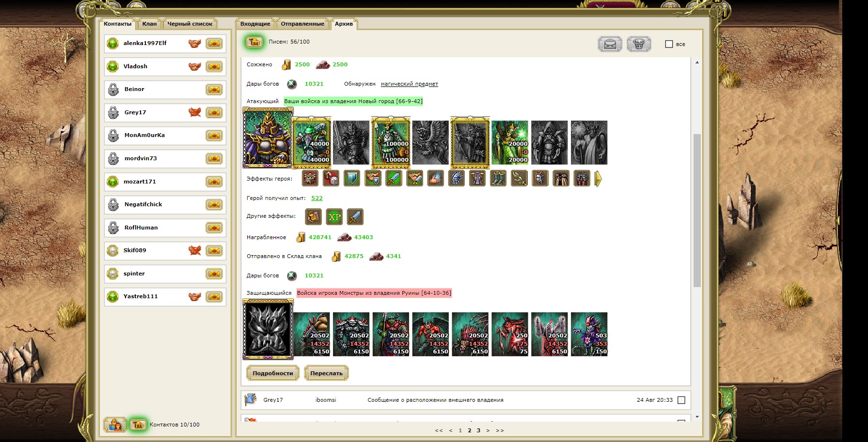Jump to last page with ">>" arrow
This screenshot has width=868, height=442.
tap(500, 430)
